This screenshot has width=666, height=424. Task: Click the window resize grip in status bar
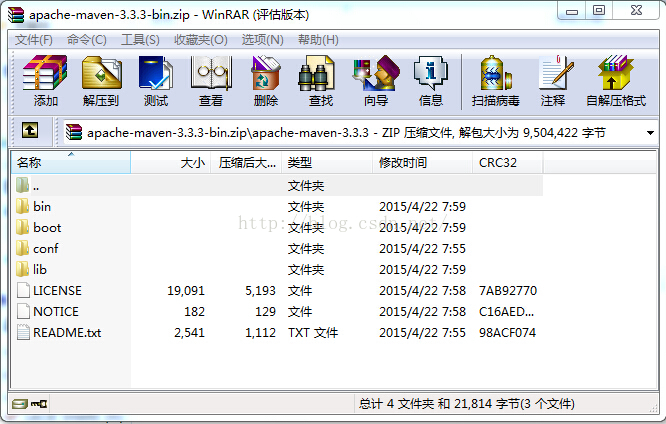point(653,409)
